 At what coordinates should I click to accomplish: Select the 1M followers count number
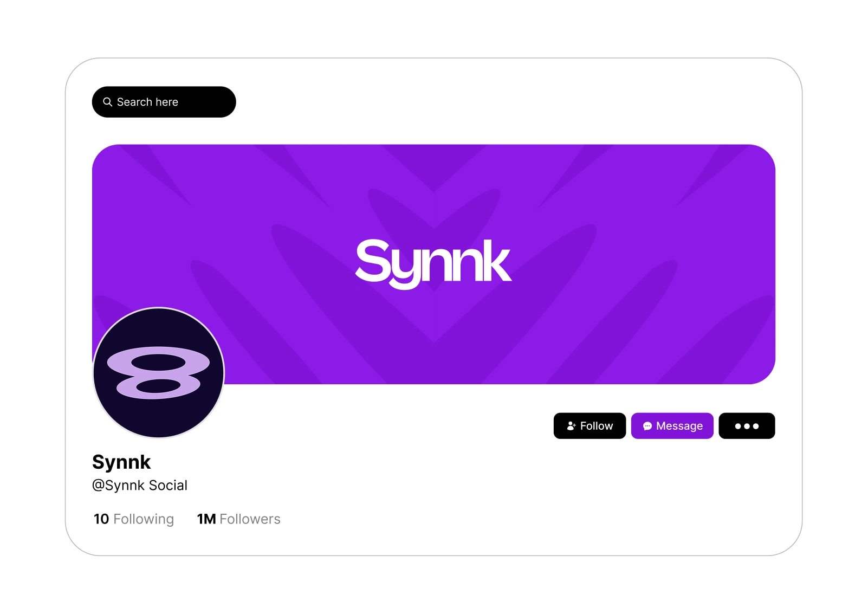(x=206, y=519)
